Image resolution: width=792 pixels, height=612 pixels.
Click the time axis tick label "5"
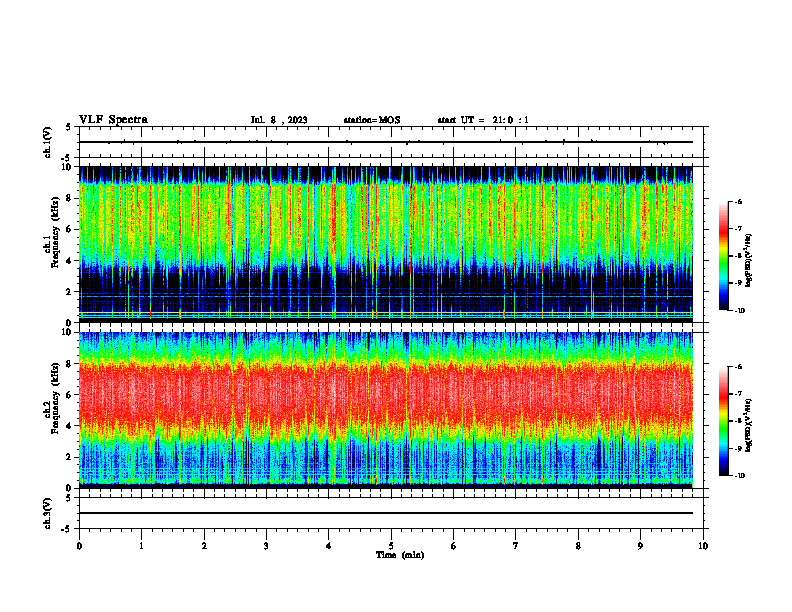(391, 546)
